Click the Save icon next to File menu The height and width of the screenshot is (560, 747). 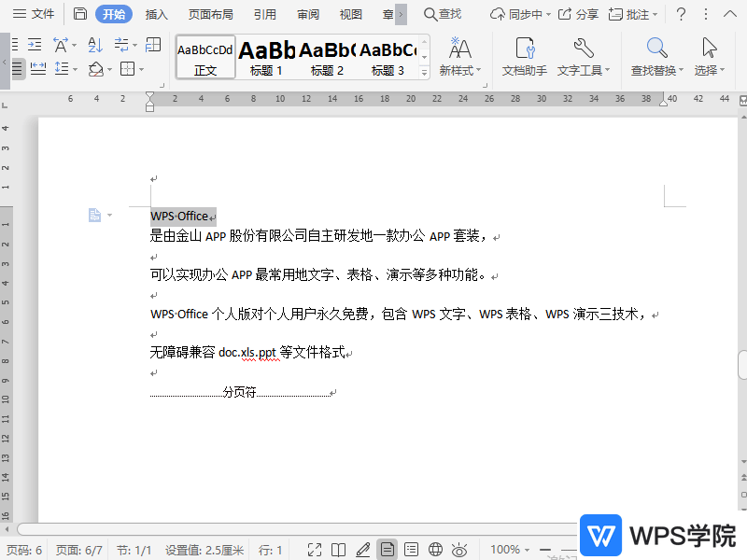pyautogui.click(x=80, y=14)
